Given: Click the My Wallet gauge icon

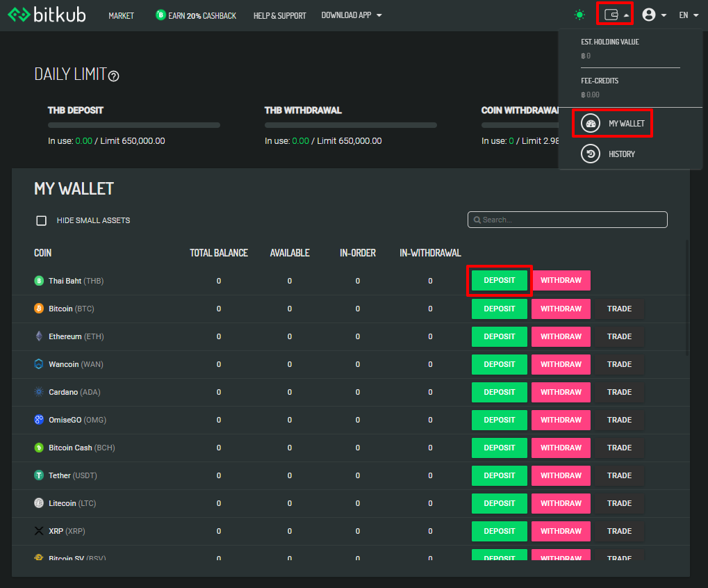Looking at the screenshot, I should (x=590, y=123).
